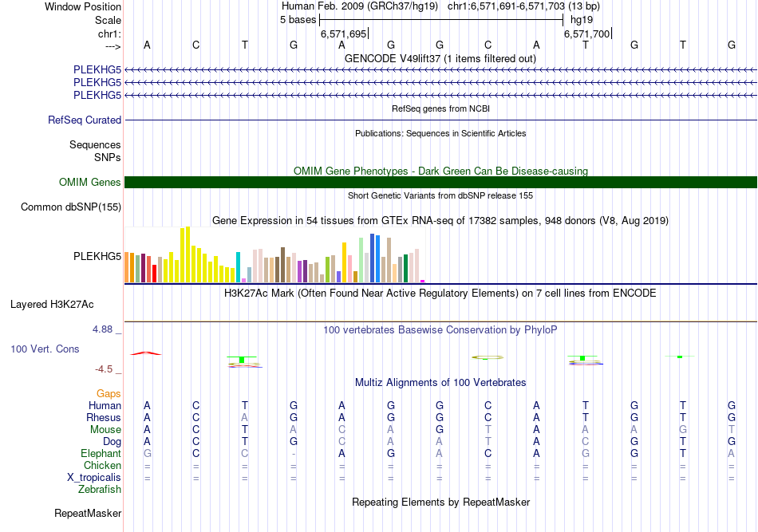Click the "Window Position" track label
Image resolution: width=758 pixels, height=532 pixels.
[x=83, y=6]
